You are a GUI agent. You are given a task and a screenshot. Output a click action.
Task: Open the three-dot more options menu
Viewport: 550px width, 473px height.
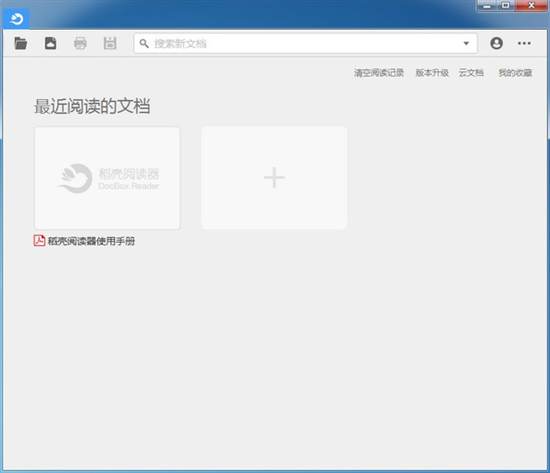524,43
